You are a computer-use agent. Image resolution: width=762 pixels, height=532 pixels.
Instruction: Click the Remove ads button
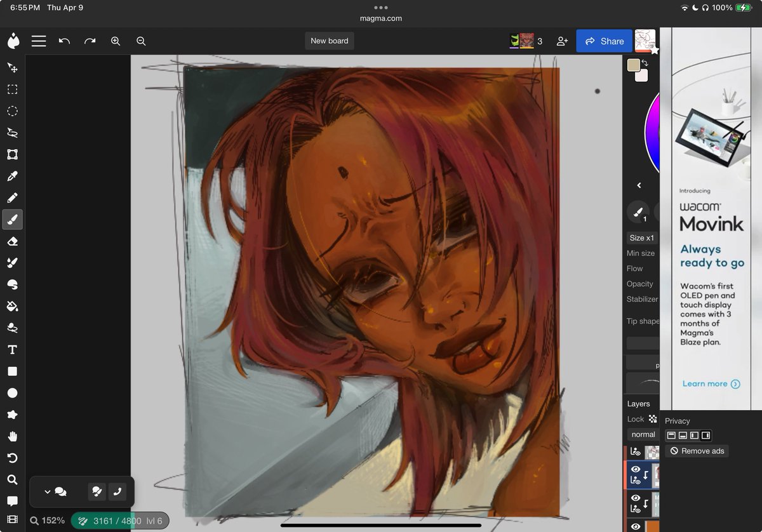[697, 451]
